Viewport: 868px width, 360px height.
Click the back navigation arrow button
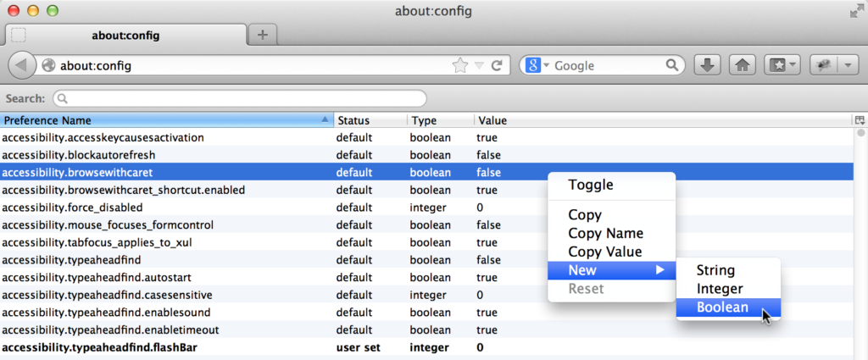21,65
